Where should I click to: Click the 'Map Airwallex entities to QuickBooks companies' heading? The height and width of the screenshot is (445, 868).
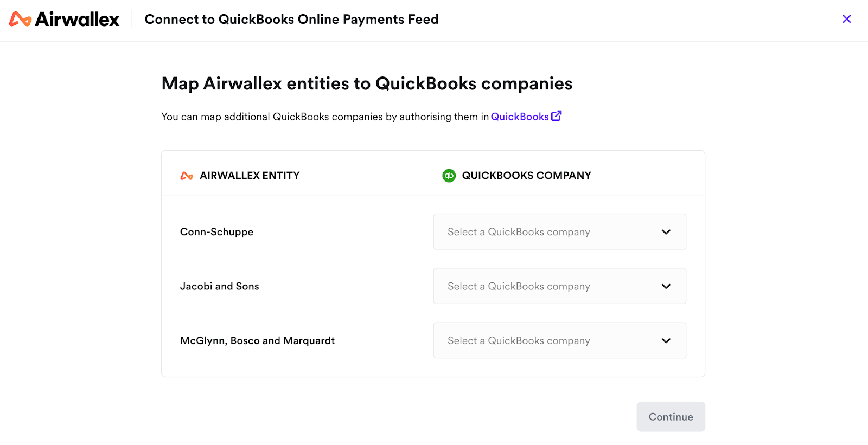[x=367, y=83]
